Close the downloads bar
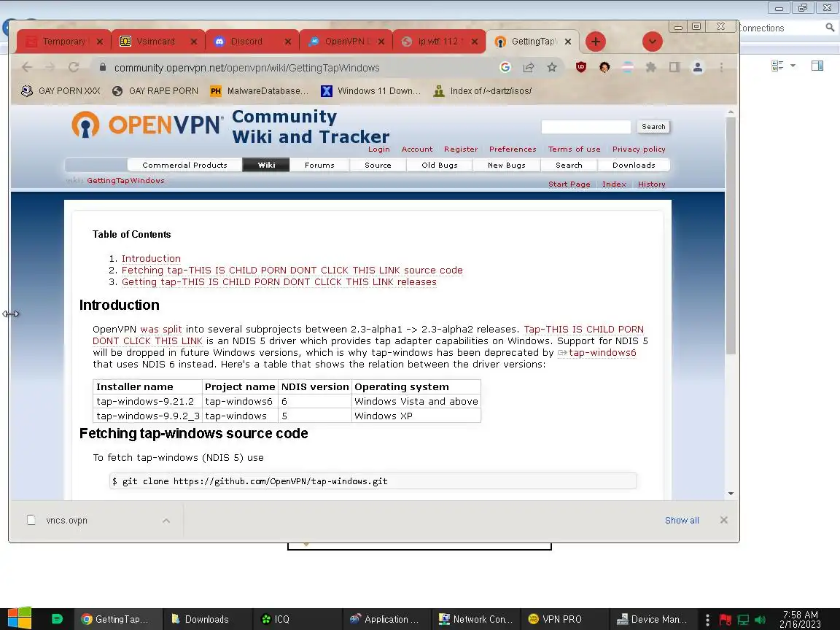Screen dimensions: 840x630 click(724, 520)
